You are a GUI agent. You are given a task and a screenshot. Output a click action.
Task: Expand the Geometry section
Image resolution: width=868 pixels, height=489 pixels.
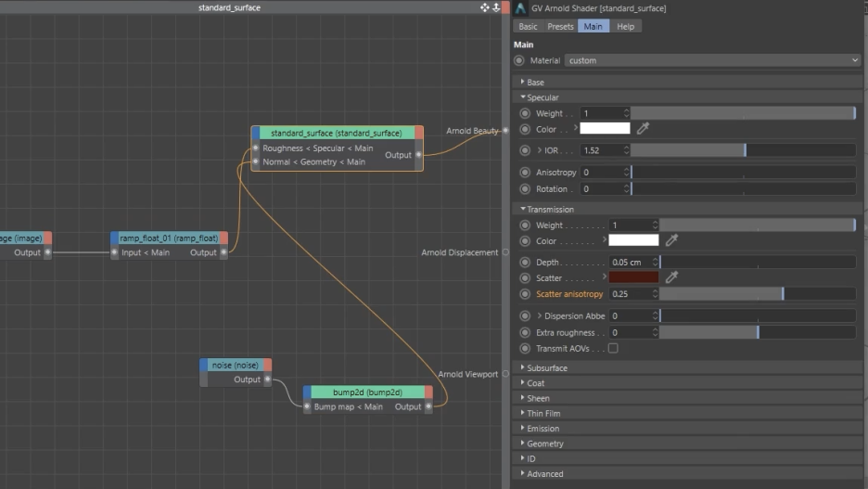point(523,443)
